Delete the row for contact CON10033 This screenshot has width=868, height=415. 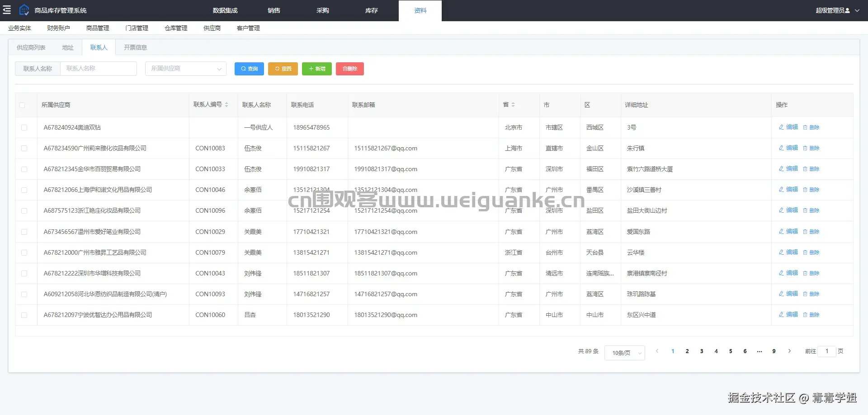[x=811, y=169]
